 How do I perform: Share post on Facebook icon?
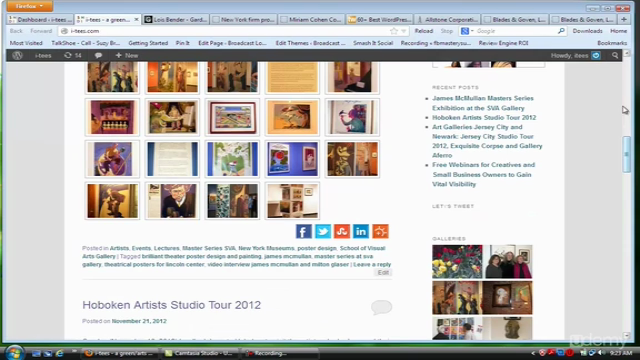click(303, 231)
